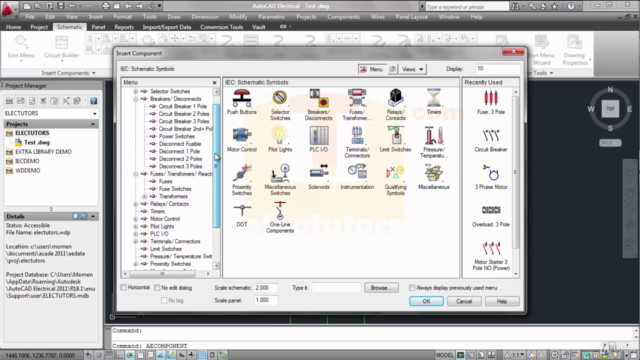The height and width of the screenshot is (360, 640).
Task: Open the Qualifying Symbols category
Action: pos(395,180)
